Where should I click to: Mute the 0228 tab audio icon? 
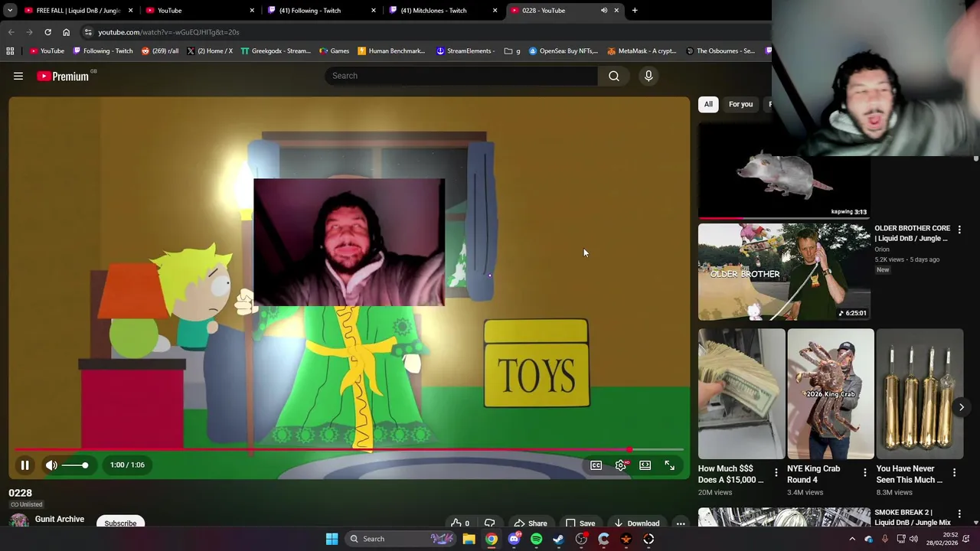click(604, 11)
